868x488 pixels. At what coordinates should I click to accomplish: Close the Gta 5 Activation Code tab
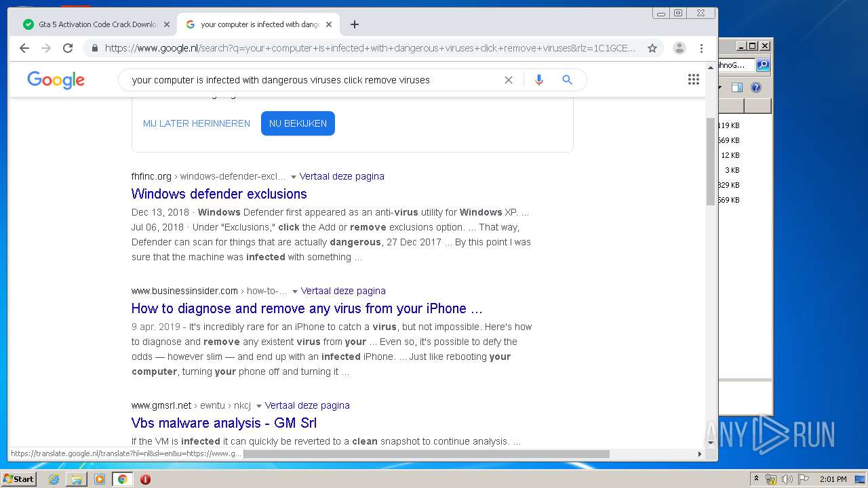point(167,24)
